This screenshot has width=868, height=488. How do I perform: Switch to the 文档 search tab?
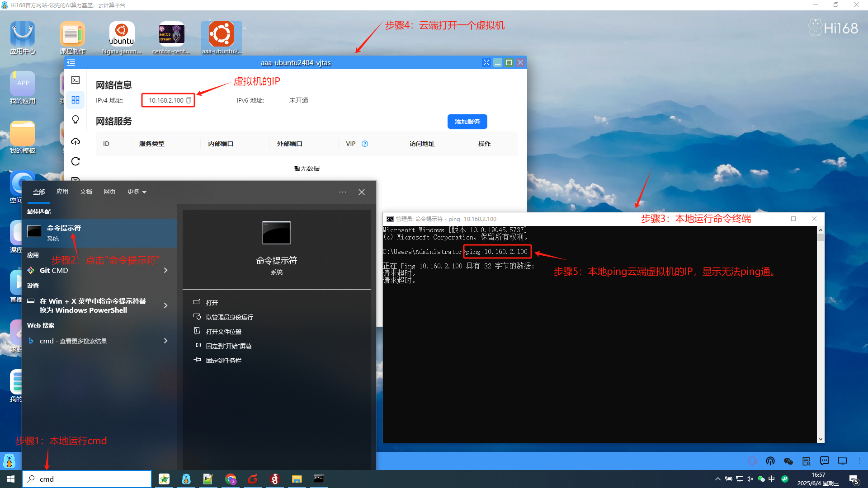pyautogui.click(x=86, y=192)
